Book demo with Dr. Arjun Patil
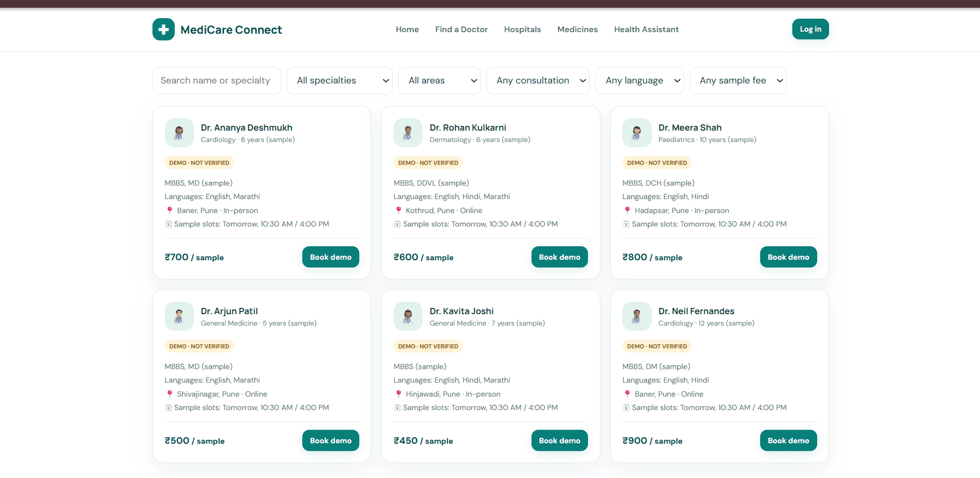This screenshot has width=980, height=478. (331, 441)
